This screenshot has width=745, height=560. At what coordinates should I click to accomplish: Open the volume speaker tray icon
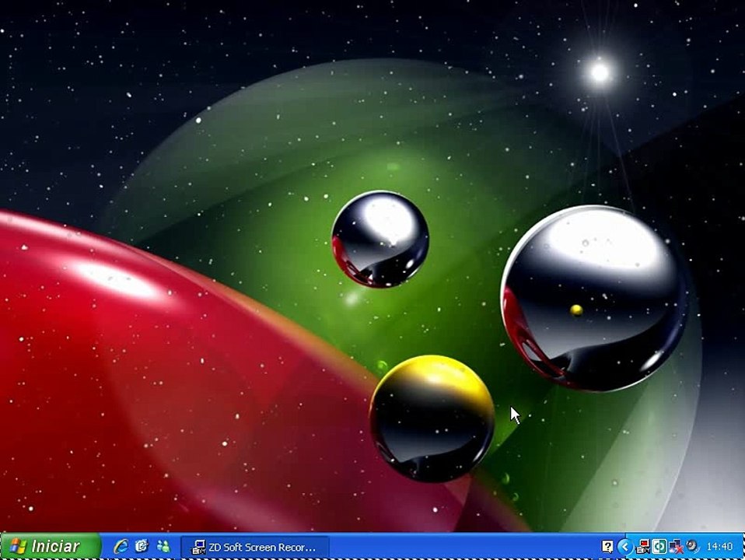(692, 547)
